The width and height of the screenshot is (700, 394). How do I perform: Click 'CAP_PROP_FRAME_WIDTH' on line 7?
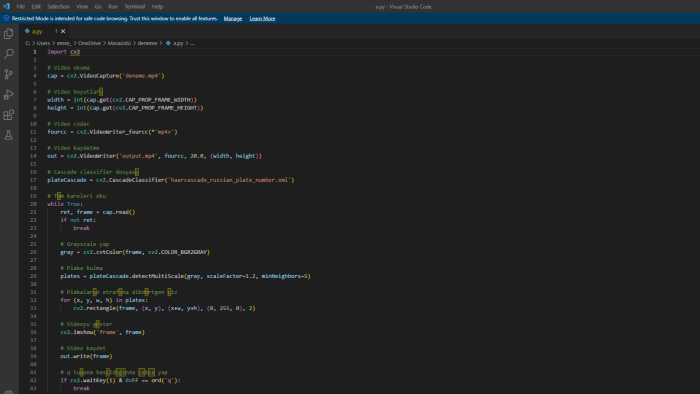[158, 100]
